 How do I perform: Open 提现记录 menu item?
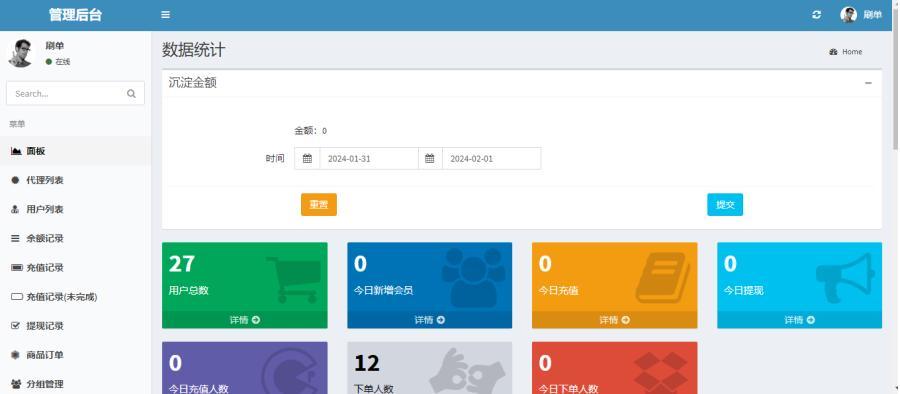click(x=75, y=326)
